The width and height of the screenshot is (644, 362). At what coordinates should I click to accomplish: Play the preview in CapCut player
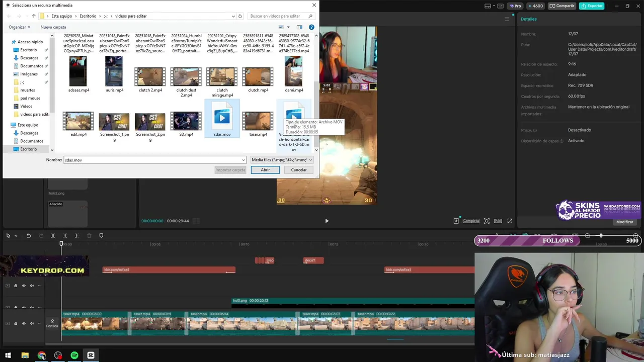[327, 221]
